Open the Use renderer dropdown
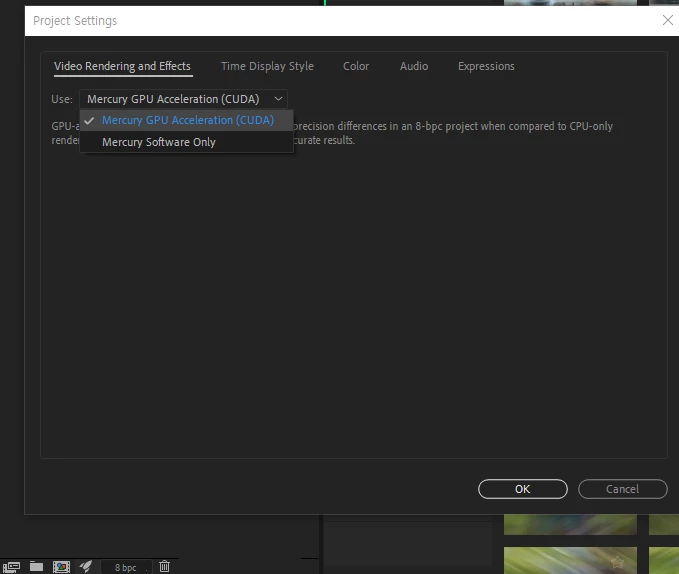This screenshot has height=574, width=679. click(184, 99)
